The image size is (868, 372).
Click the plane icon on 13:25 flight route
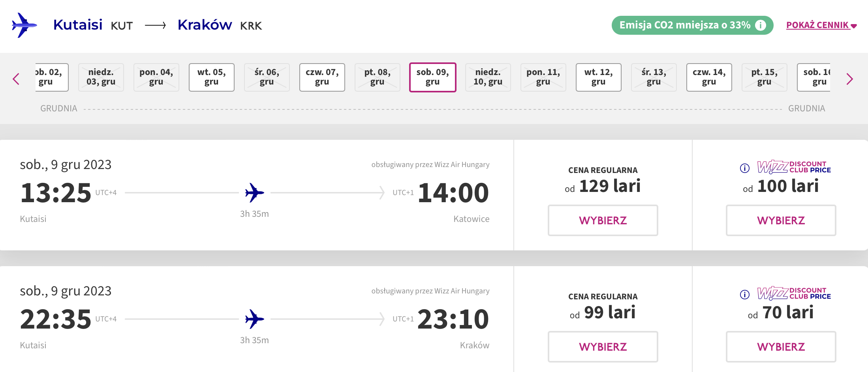[255, 193]
